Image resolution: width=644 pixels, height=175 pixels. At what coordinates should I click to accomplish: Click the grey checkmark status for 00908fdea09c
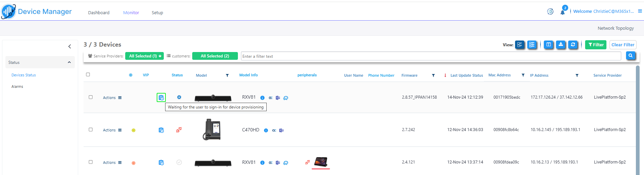click(x=179, y=162)
